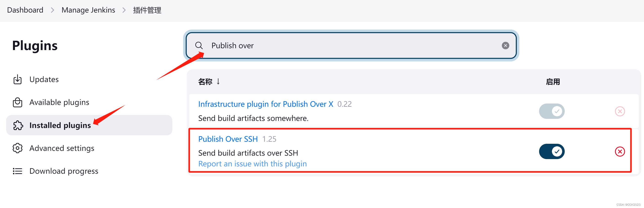Click the magnifier icon in search box

click(199, 45)
